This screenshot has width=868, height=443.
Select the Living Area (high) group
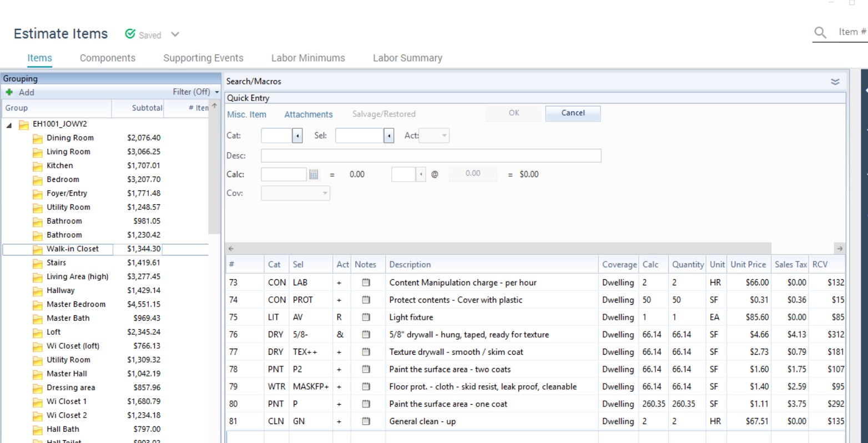[77, 277]
